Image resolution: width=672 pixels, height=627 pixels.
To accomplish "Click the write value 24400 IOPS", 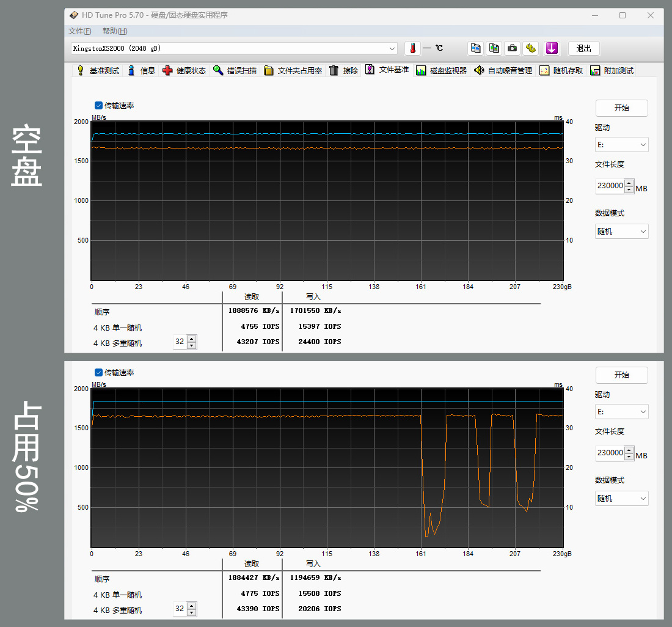I will pyautogui.click(x=320, y=342).
